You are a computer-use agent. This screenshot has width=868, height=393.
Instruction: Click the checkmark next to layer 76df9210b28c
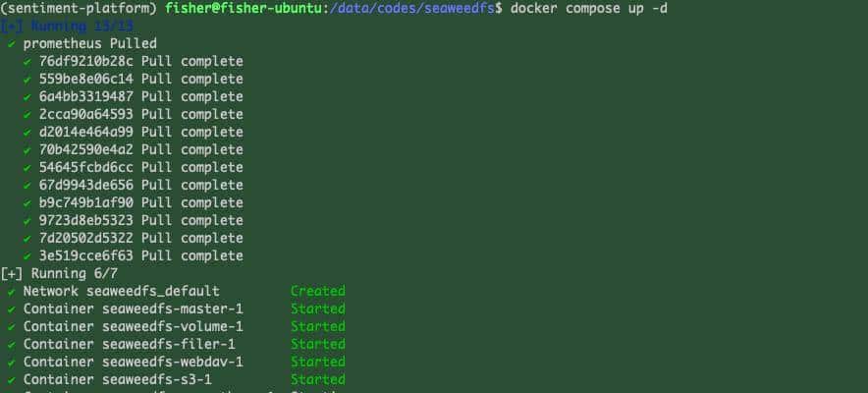28,62
